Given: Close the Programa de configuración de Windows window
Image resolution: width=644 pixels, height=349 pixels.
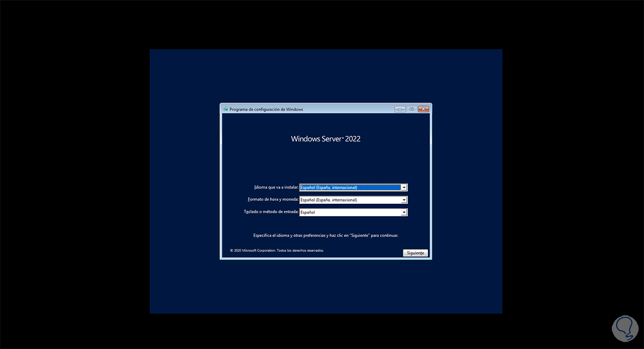Looking at the screenshot, I should 423,109.
